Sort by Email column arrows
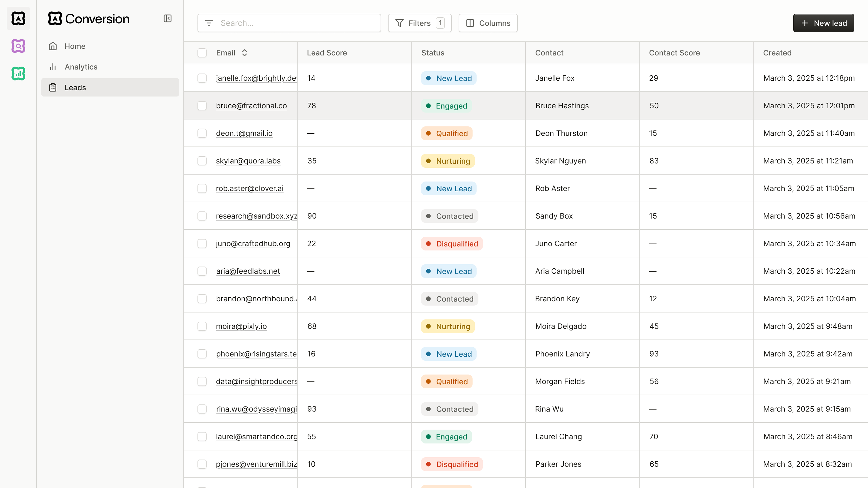Image resolution: width=868 pixels, height=488 pixels. pos(245,53)
